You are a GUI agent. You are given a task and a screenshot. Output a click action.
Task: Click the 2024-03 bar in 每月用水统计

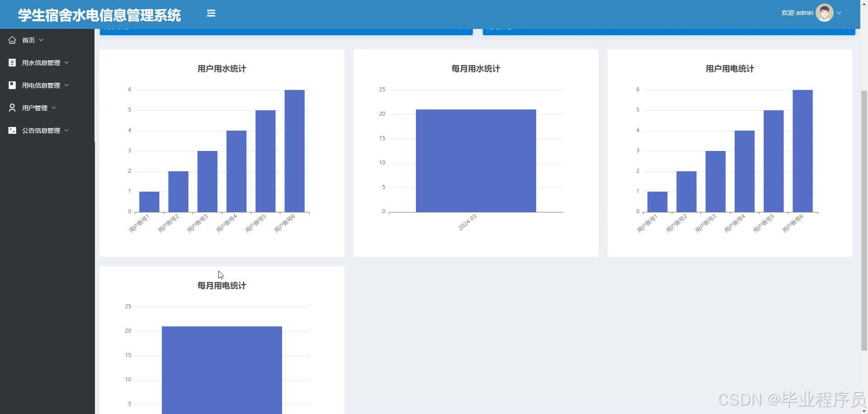pos(476,161)
